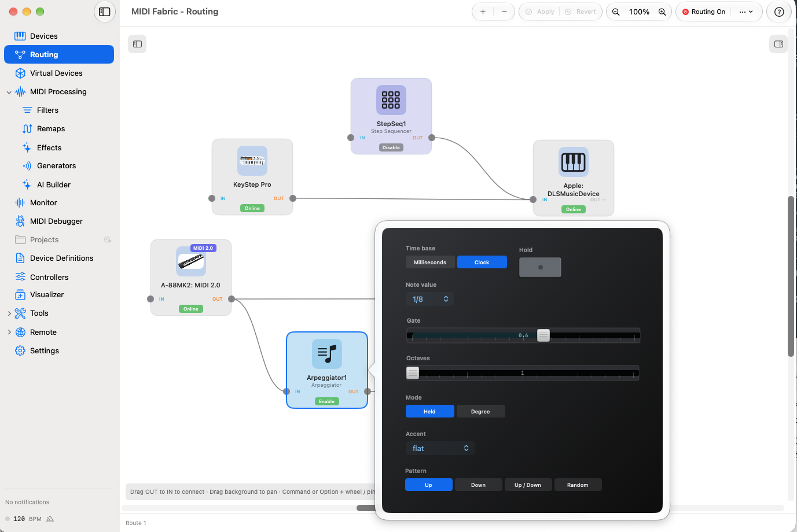Screen dimensions: 797x532
Task: Zoom out with the magnifier minus icon
Action: click(616, 12)
